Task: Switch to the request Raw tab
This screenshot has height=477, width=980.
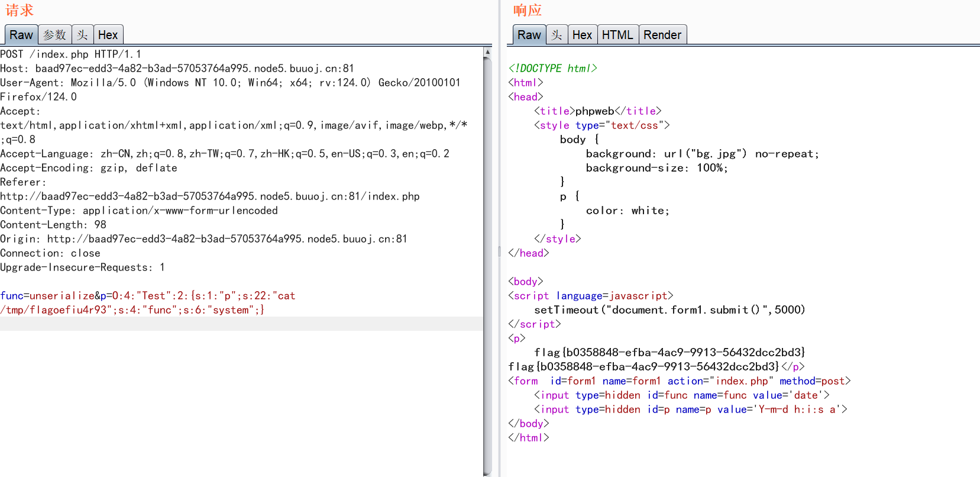Action: pos(21,35)
